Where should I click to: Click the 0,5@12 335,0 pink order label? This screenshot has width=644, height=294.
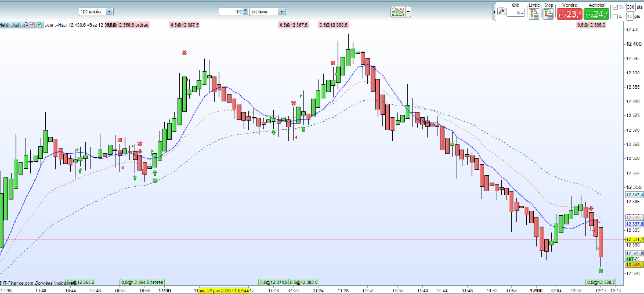[x=591, y=25]
